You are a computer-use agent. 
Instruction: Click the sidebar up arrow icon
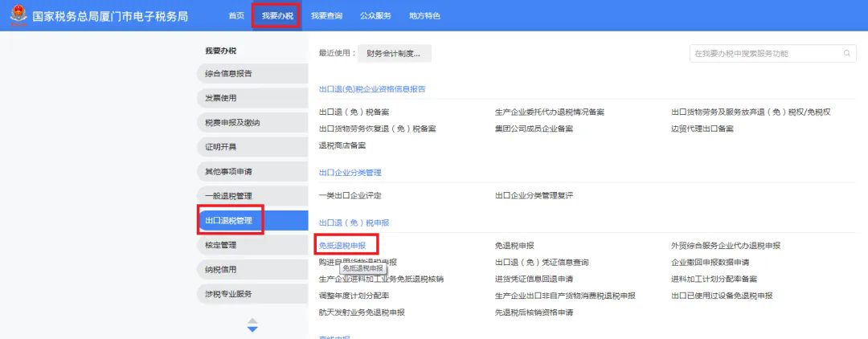pyautogui.click(x=252, y=321)
